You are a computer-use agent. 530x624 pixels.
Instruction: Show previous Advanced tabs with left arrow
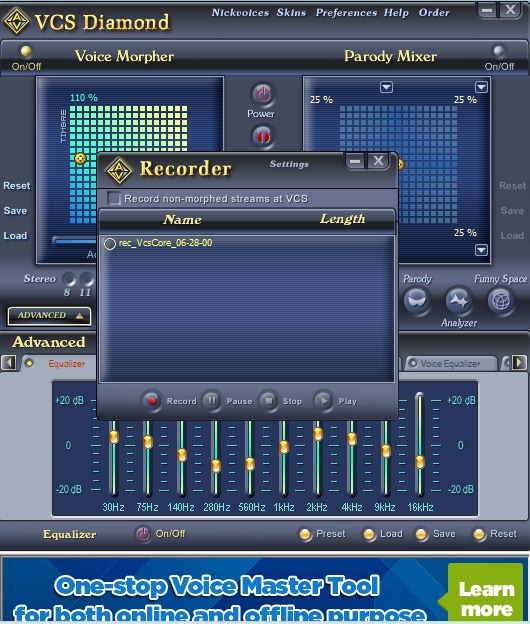[9, 363]
